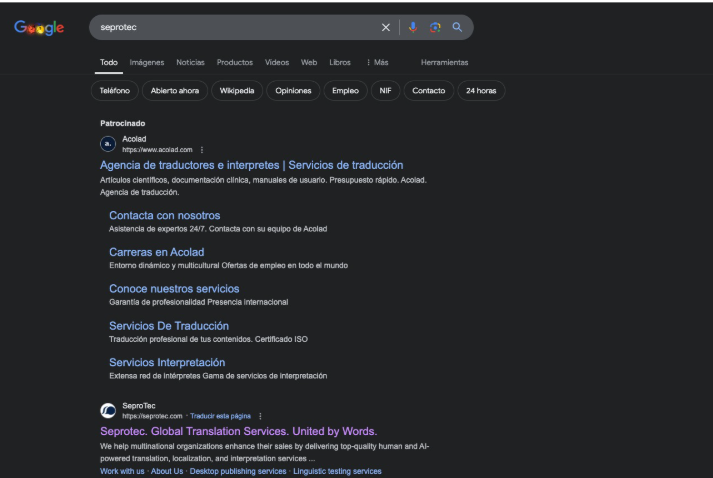Click the Opiniones filter chip
The width and height of the screenshot is (713, 478).
coord(294,91)
